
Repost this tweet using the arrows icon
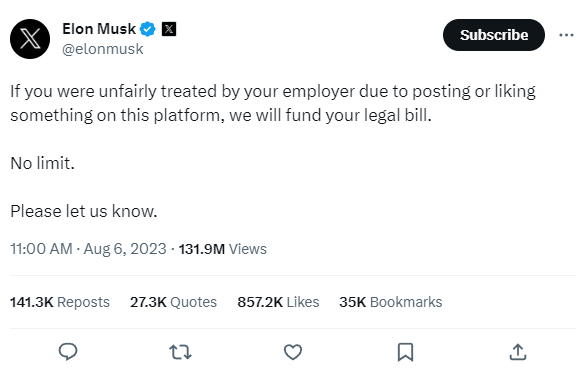(x=181, y=352)
